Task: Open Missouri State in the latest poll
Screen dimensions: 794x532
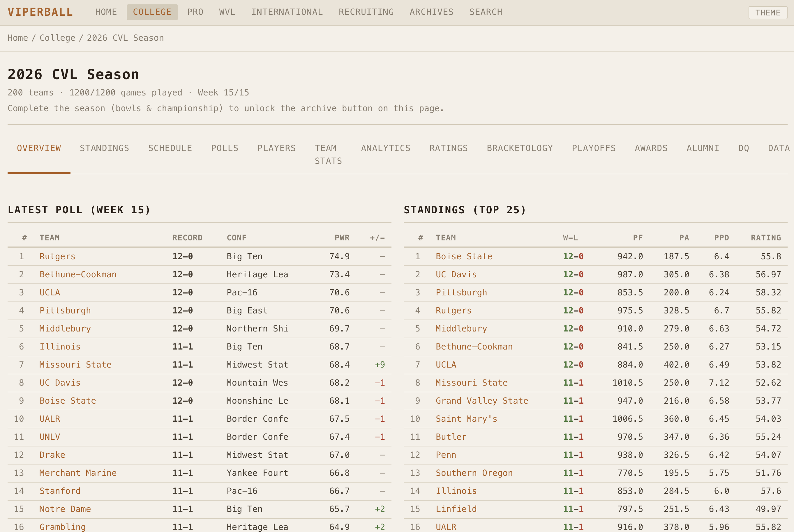Action: coord(75,365)
